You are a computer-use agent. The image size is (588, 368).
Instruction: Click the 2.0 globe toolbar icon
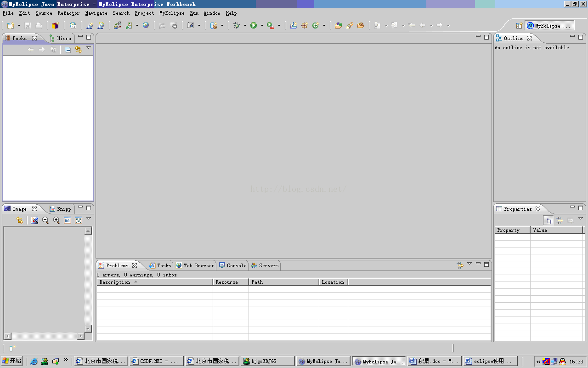73,26
